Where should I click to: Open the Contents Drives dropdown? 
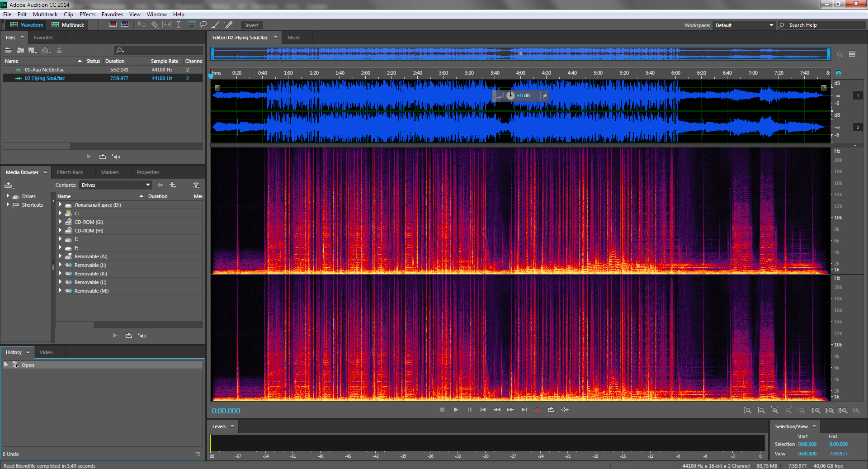[x=115, y=185]
